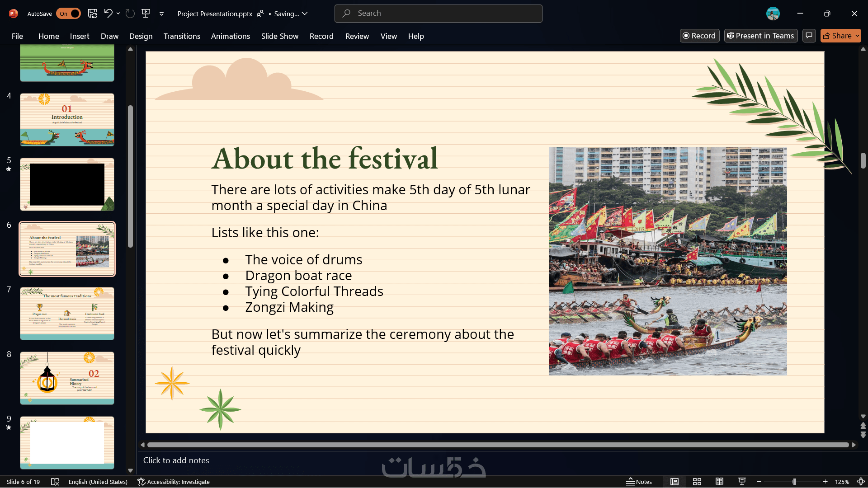Expand the Share button dropdown arrow
This screenshot has width=868, height=488.
click(857, 36)
